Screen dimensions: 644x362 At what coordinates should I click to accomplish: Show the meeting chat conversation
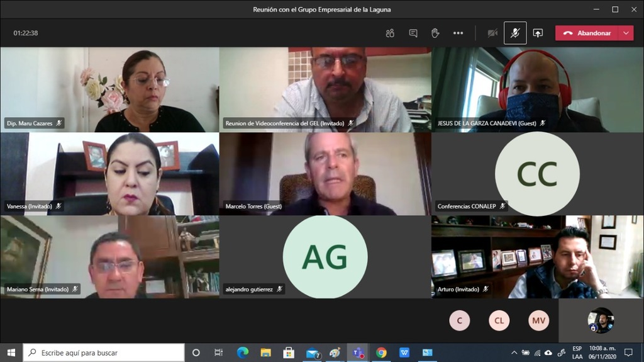pyautogui.click(x=413, y=33)
